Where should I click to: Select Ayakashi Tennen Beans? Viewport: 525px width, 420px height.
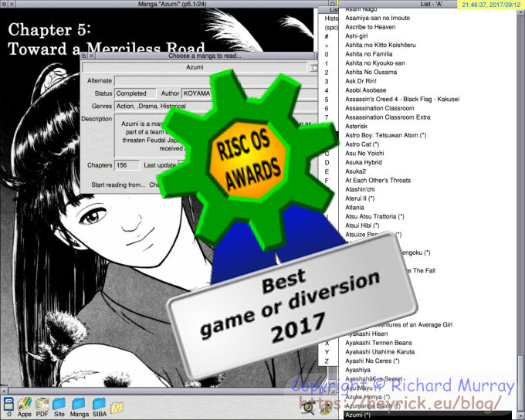378,343
